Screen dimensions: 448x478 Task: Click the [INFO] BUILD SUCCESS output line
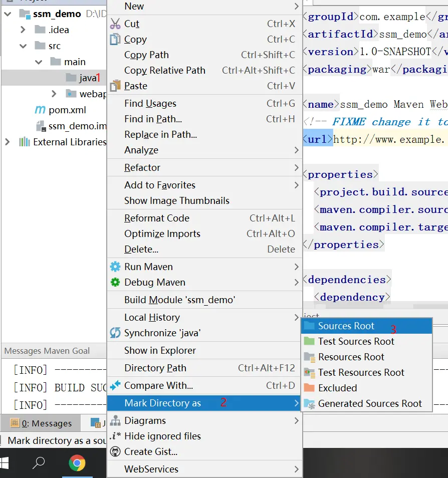click(60, 387)
